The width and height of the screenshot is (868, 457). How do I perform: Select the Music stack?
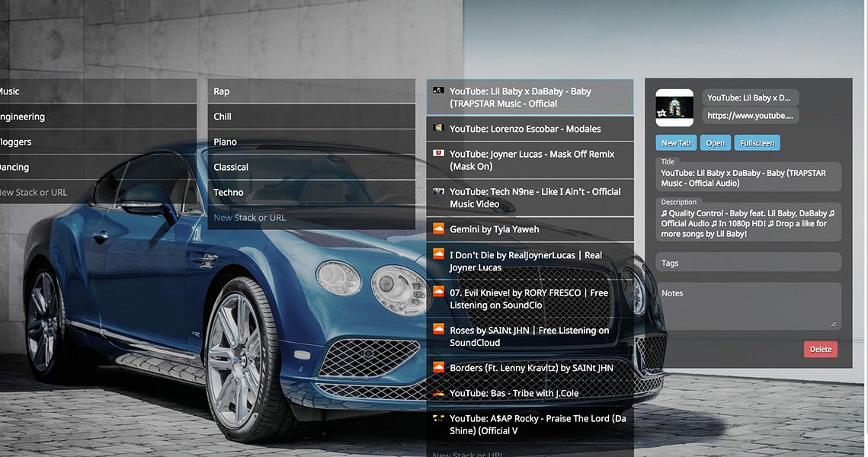click(x=98, y=91)
